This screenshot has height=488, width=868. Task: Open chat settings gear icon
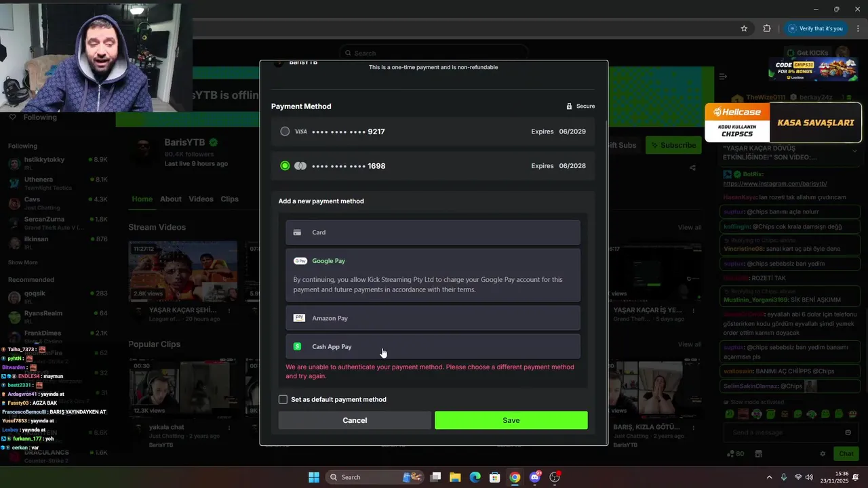click(823, 453)
